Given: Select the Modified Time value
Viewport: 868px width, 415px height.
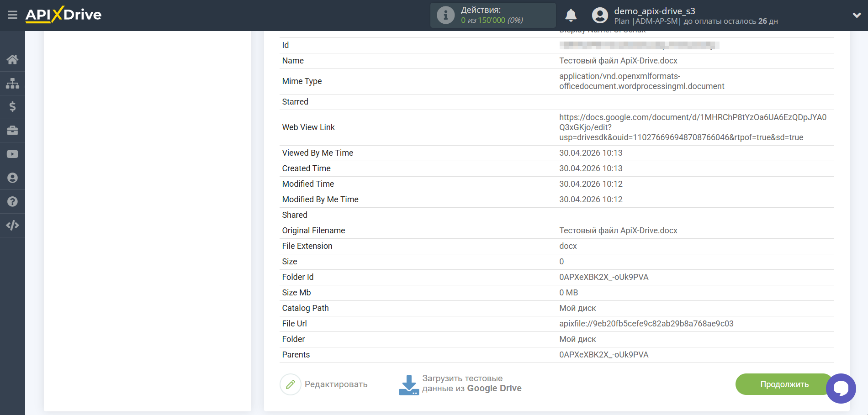Looking at the screenshot, I should click(591, 184).
